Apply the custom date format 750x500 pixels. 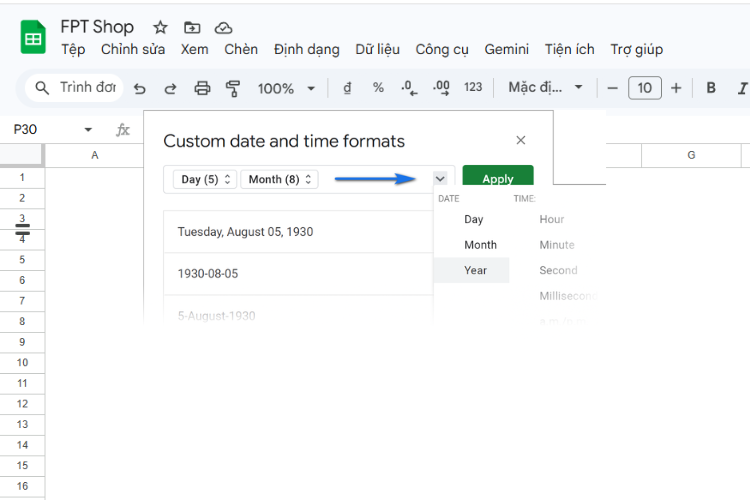(x=498, y=176)
